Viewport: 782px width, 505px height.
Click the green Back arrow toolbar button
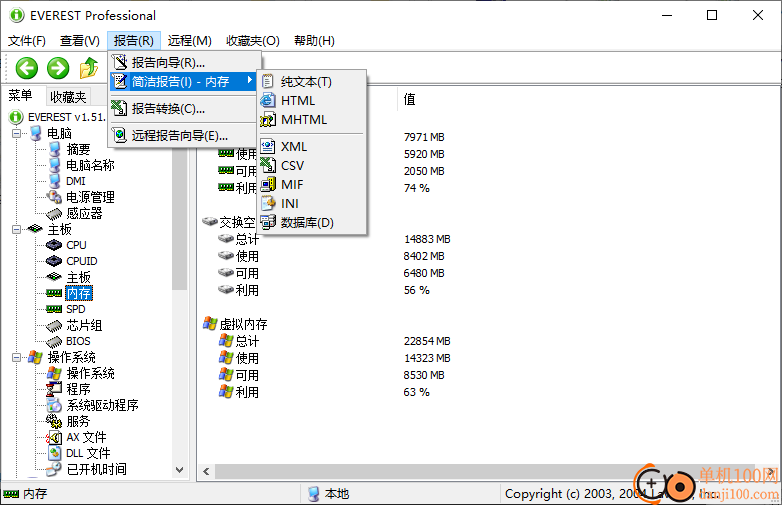click(26, 68)
